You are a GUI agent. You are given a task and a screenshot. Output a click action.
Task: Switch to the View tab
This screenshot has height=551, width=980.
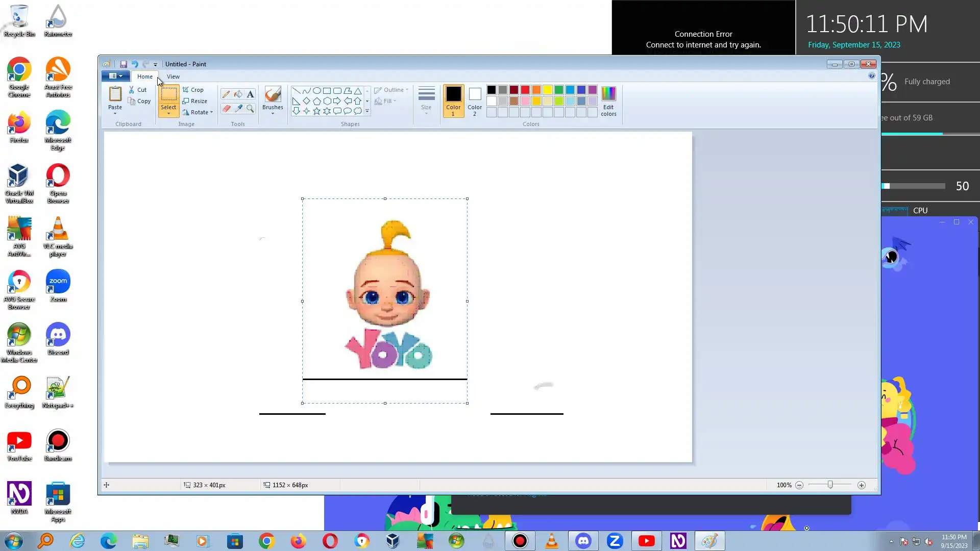pyautogui.click(x=173, y=77)
